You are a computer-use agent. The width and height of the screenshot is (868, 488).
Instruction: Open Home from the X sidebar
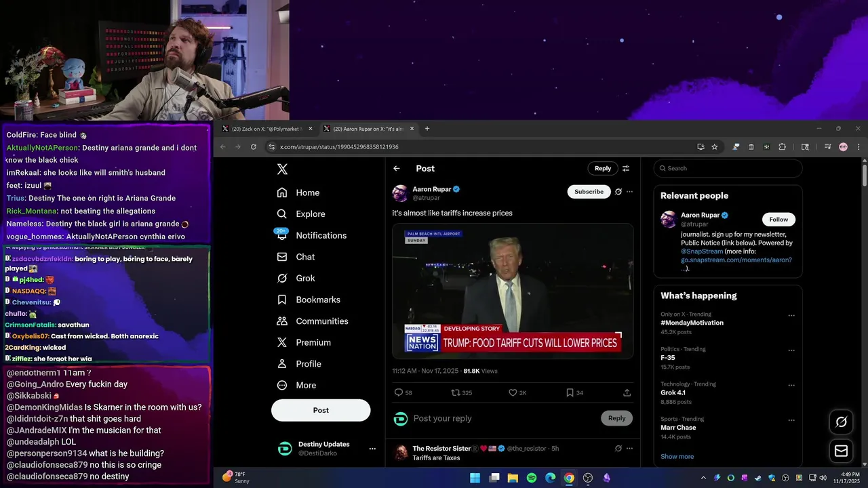[298, 192]
